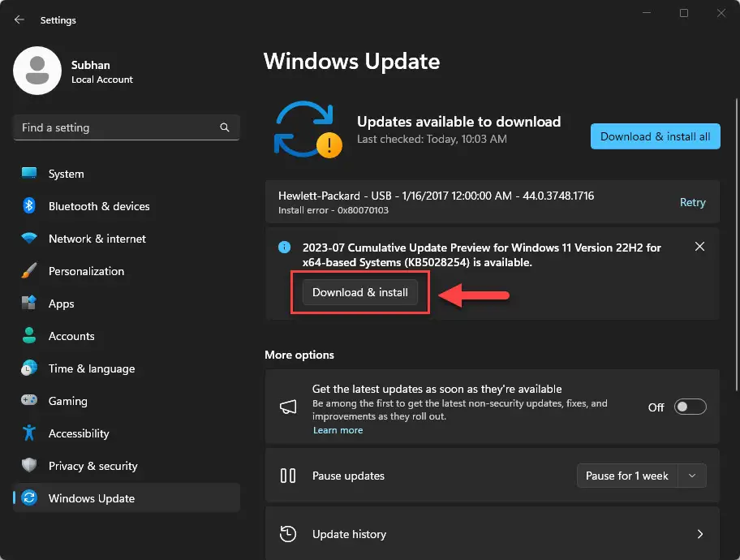Image resolution: width=740 pixels, height=560 pixels.
Task: Retry the Hewlett-Packard USB update
Action: point(692,202)
